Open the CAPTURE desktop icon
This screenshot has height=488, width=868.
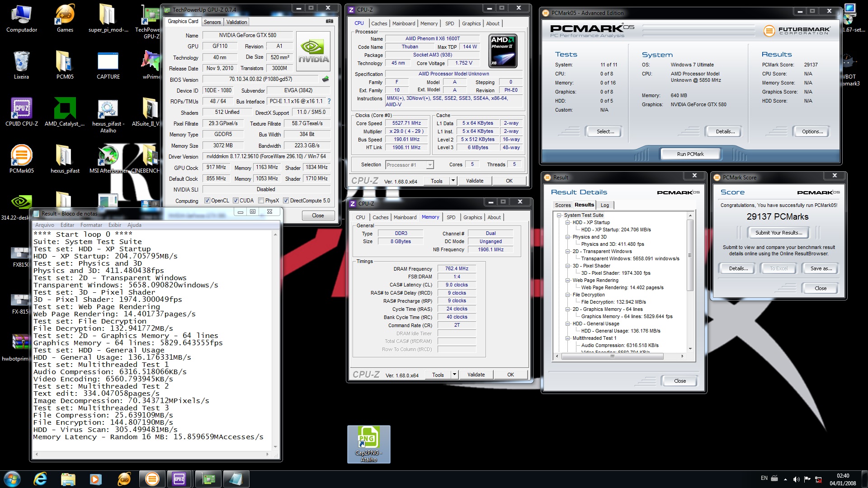[x=108, y=66]
